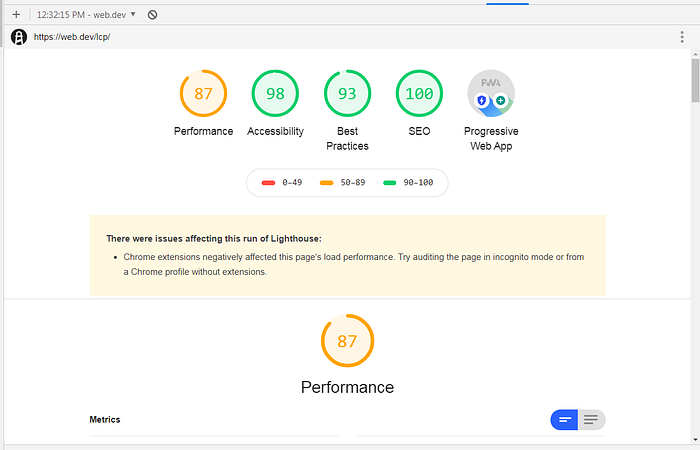
Task: Select the Best Practices score gauge 93
Action: (x=347, y=93)
